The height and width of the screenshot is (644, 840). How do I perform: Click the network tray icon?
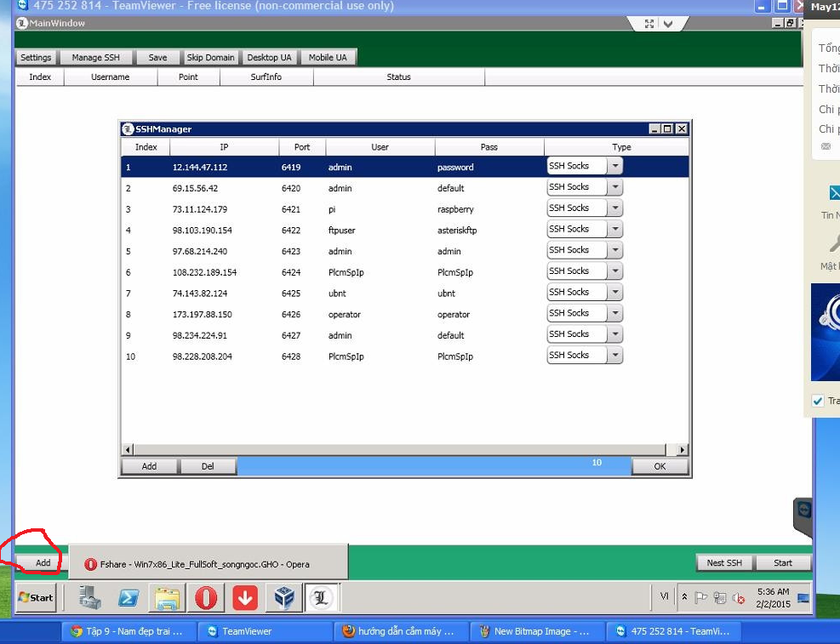click(x=720, y=598)
